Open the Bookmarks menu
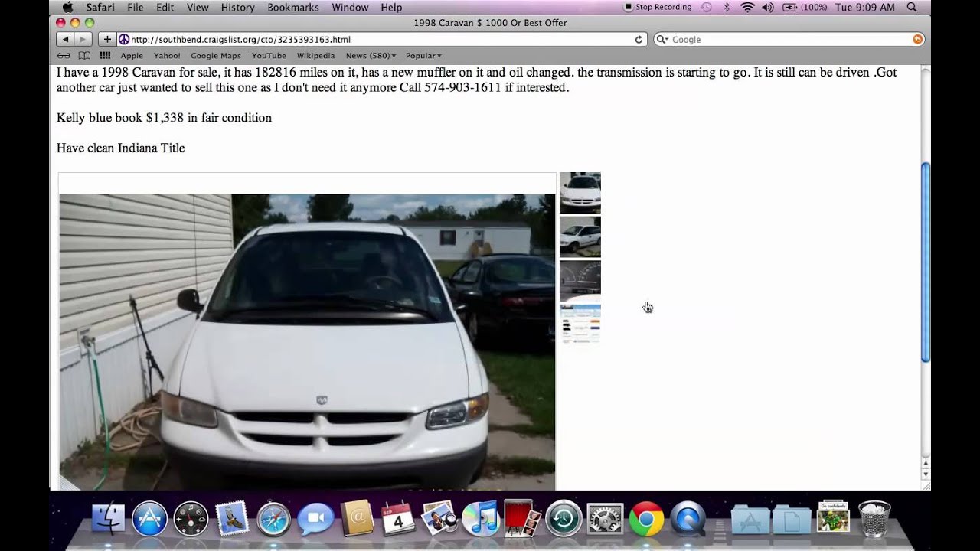This screenshot has width=980, height=551. (293, 7)
